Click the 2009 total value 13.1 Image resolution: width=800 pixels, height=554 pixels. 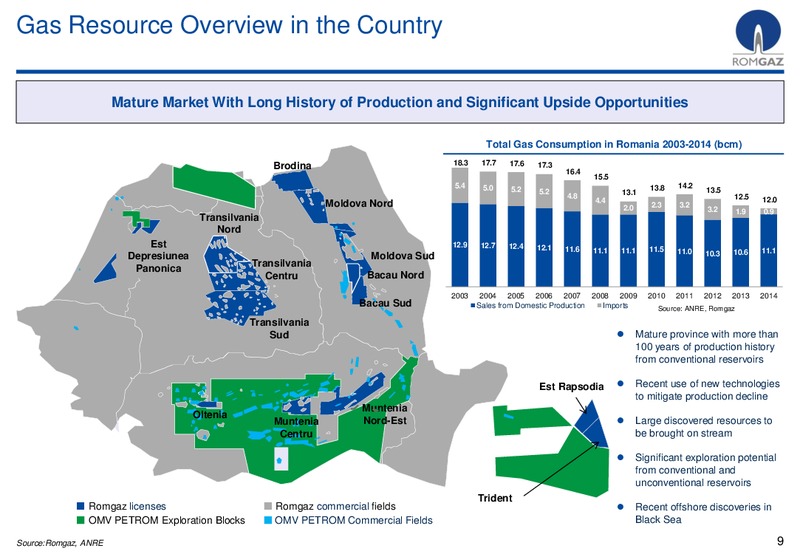[x=629, y=192]
